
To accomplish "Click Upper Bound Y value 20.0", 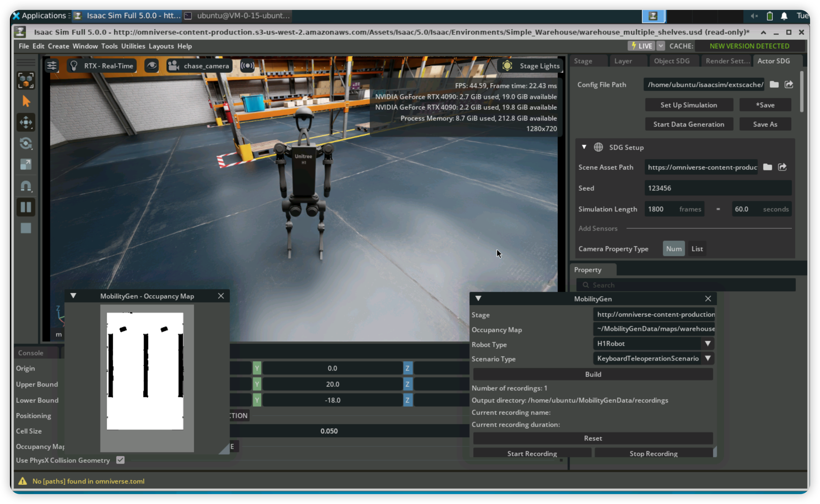I will [x=333, y=384].
